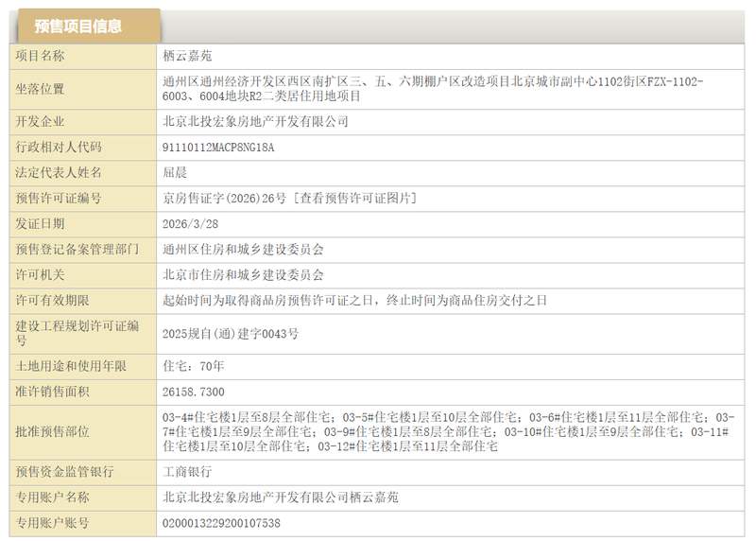Click the account number 0200013229200107538

tap(222, 522)
